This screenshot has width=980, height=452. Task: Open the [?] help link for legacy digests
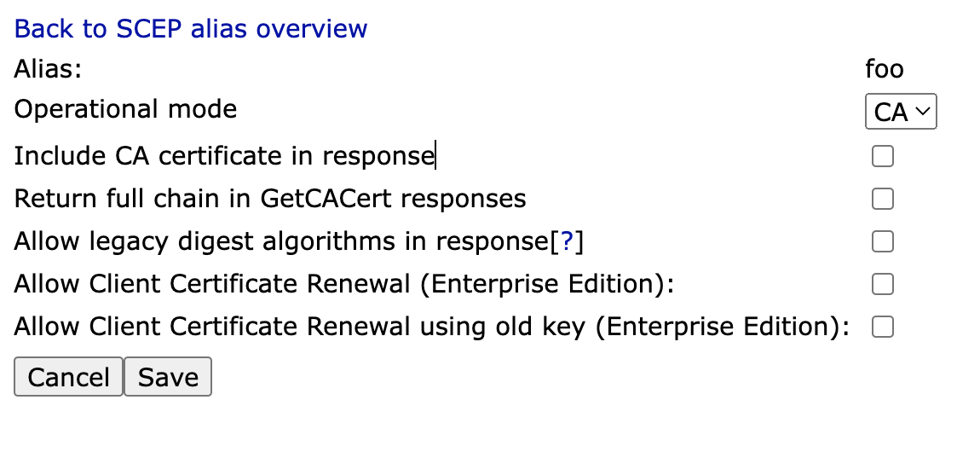[x=567, y=242]
